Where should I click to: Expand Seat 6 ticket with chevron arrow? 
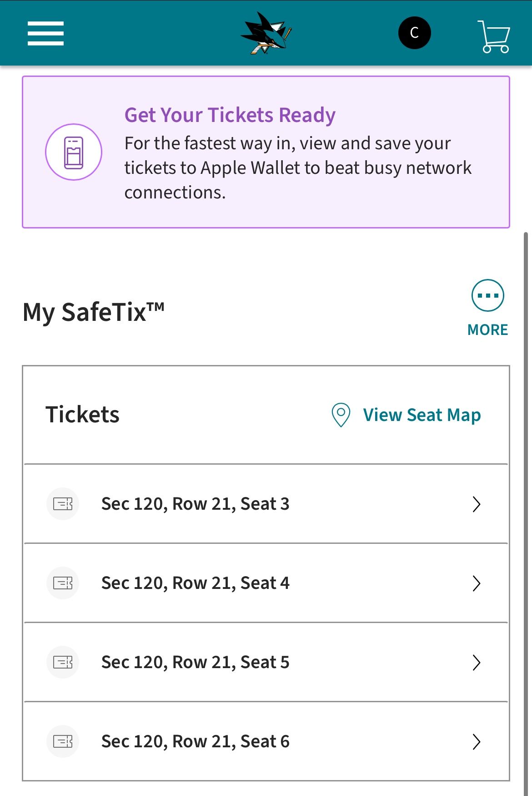click(476, 742)
